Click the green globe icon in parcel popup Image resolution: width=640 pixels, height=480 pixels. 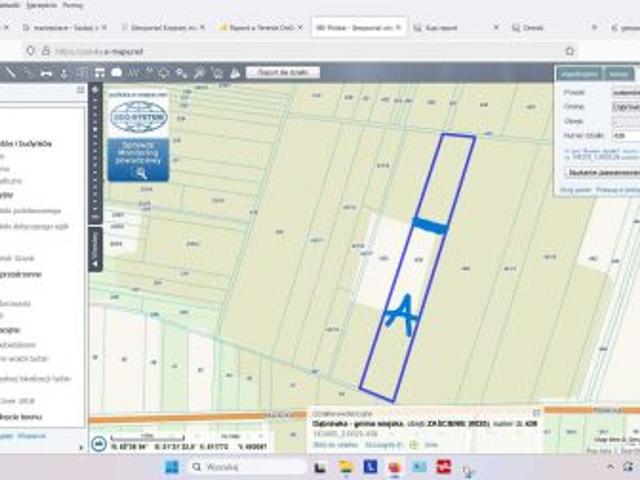(414, 444)
